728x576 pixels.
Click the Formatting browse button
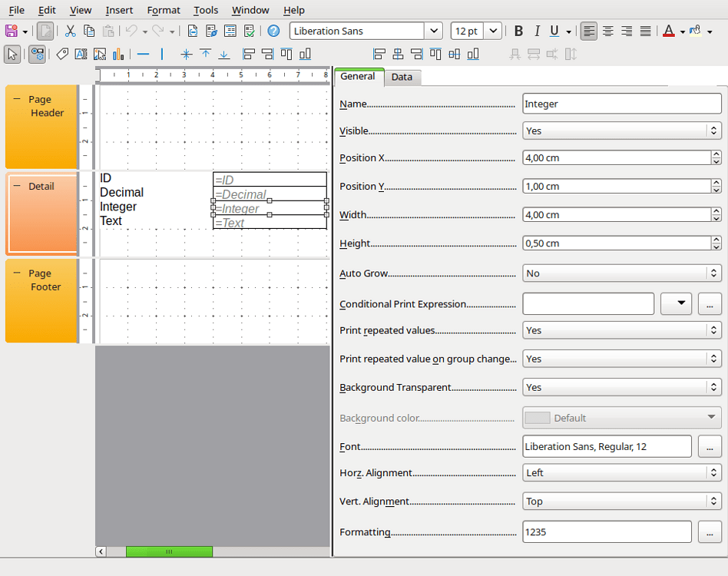[710, 531]
